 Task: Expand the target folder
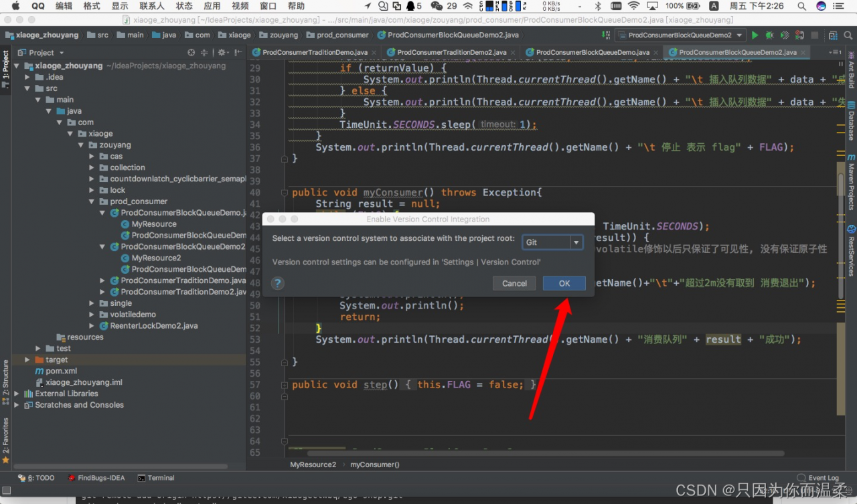point(27,359)
